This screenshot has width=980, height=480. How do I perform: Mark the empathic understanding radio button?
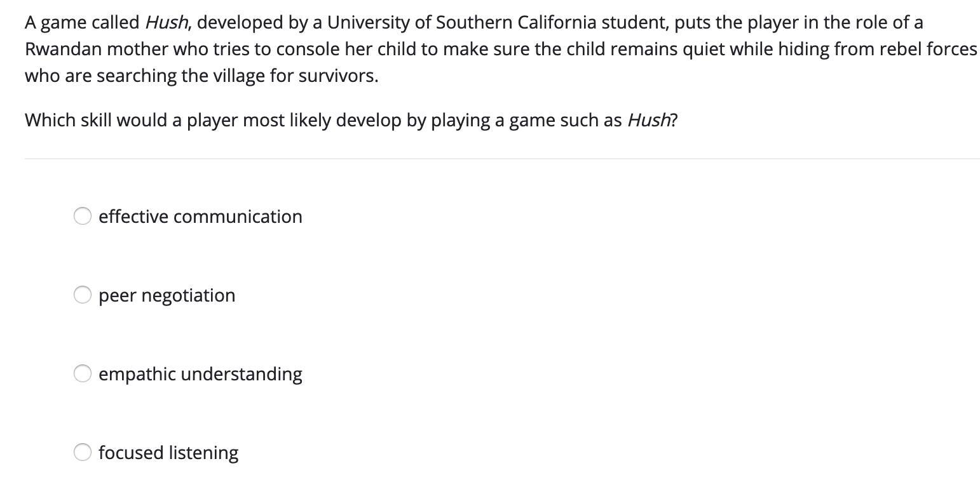[83, 374]
